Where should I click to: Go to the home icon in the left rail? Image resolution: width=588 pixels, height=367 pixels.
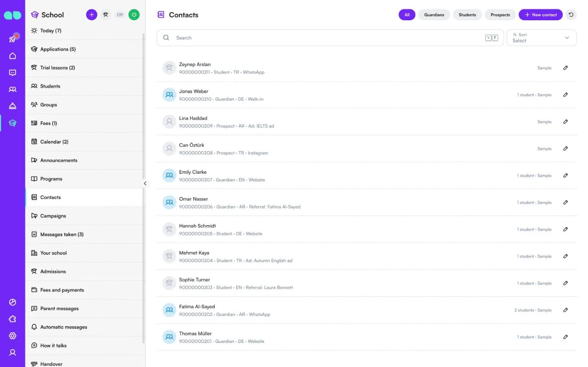[x=13, y=56]
